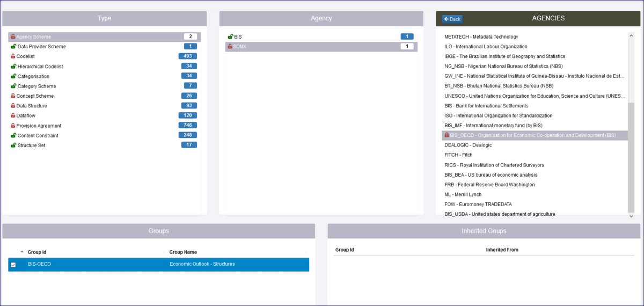
Task: Click the green lock icon next to BIS agency
Action: (230, 37)
